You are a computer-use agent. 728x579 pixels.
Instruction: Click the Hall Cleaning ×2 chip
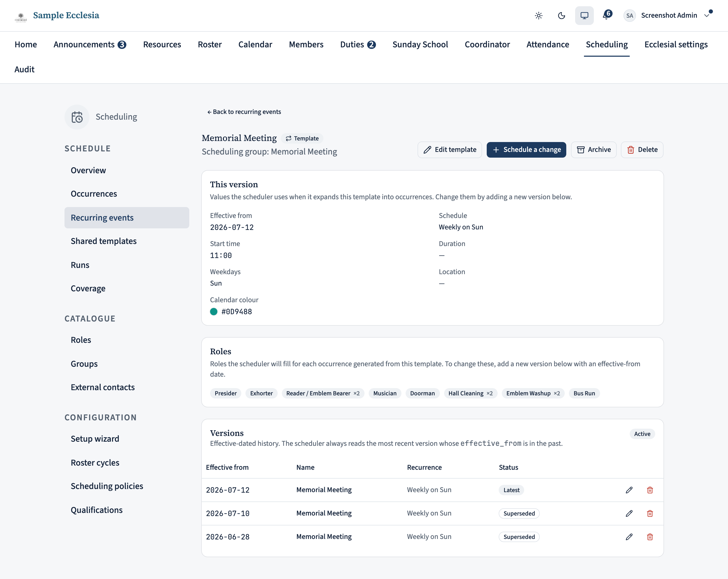tap(470, 393)
